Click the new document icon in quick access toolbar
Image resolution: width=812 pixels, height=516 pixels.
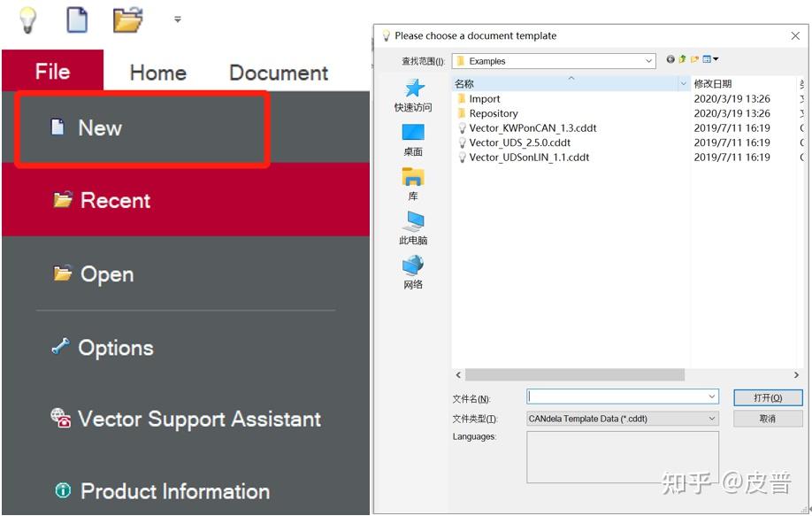click(77, 19)
